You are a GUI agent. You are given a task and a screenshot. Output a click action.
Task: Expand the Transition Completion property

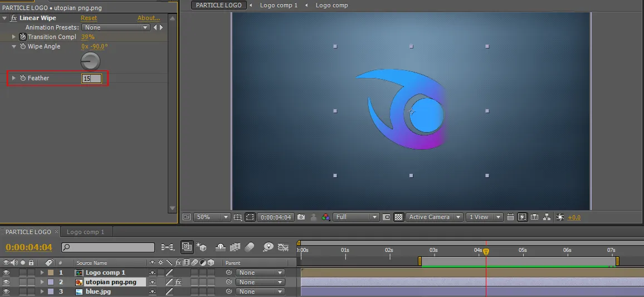[14, 37]
